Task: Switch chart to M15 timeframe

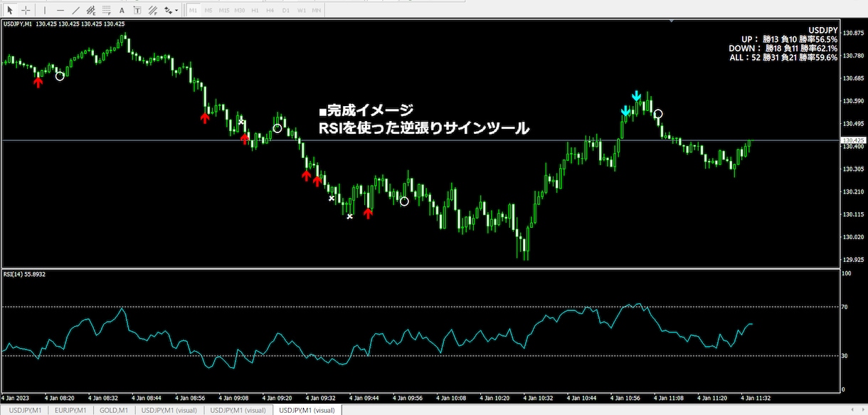Action: [x=224, y=11]
